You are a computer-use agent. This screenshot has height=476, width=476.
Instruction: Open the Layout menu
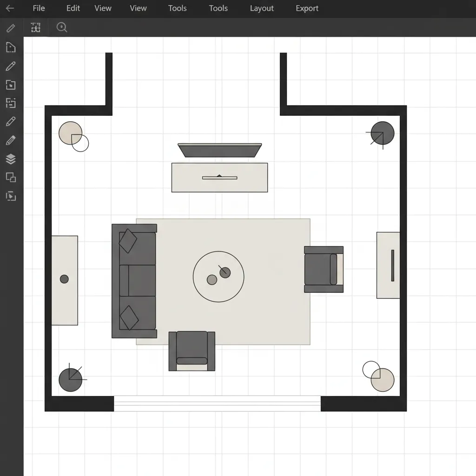262,8
